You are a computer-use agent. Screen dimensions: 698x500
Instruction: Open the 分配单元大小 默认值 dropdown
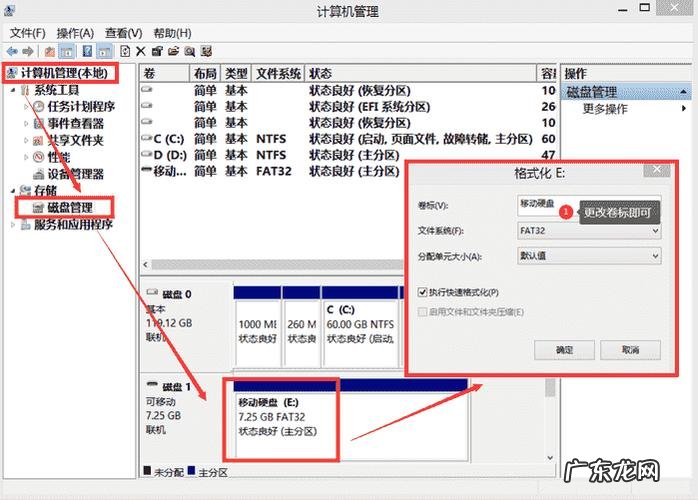coord(589,256)
